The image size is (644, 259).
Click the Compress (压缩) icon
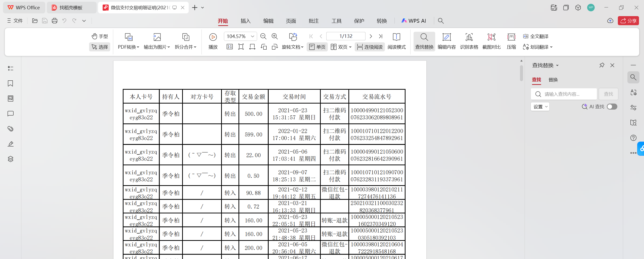pos(511,37)
